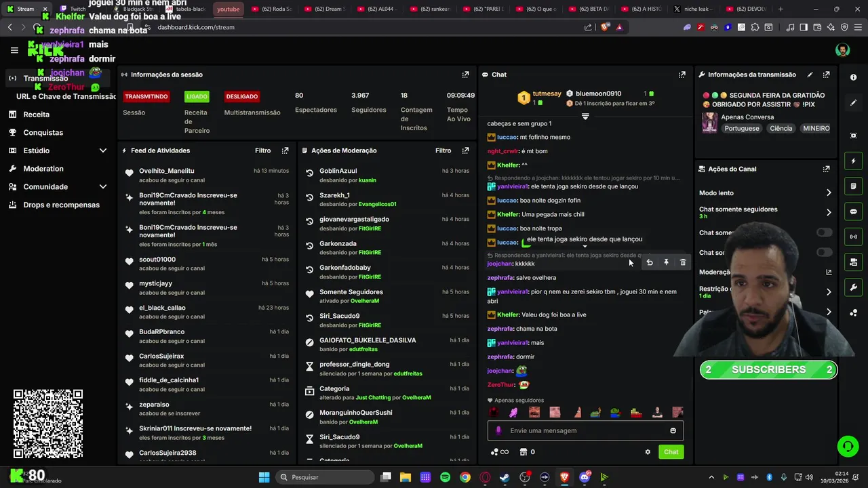Focus the Envie uma mensagem input

(x=585, y=430)
